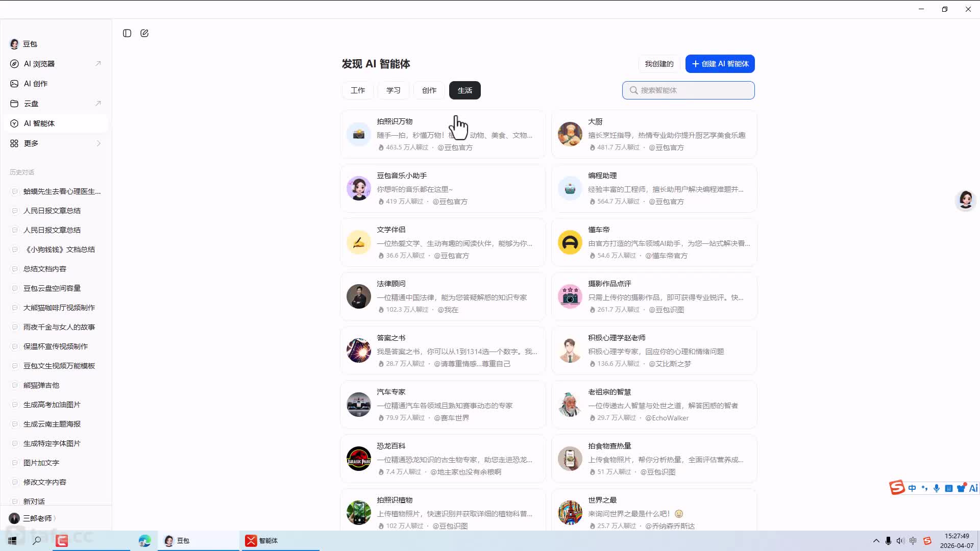Switch input method language via 中 indicator
The height and width of the screenshot is (551, 980).
911,487
